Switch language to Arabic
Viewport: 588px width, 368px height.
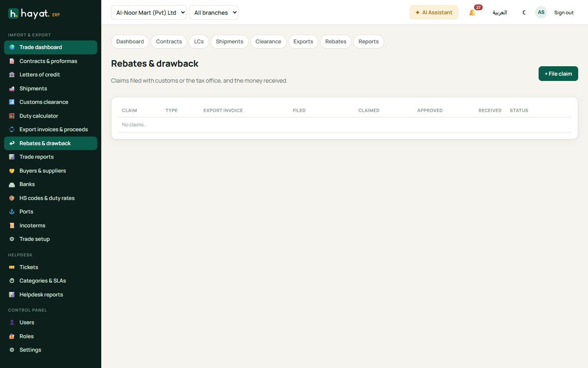click(x=500, y=13)
